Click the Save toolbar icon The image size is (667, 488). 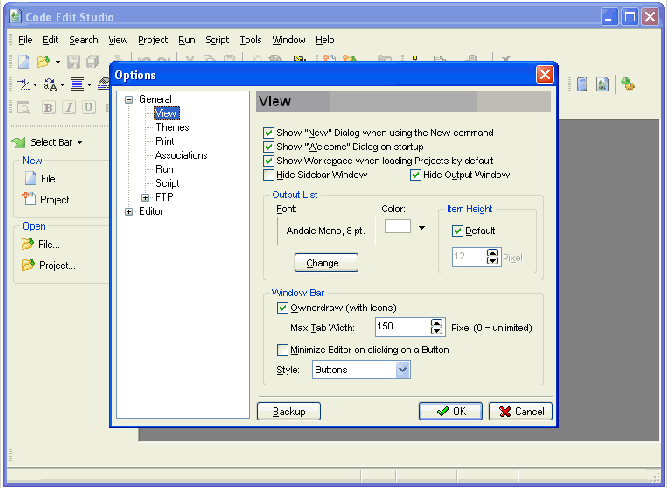74,62
